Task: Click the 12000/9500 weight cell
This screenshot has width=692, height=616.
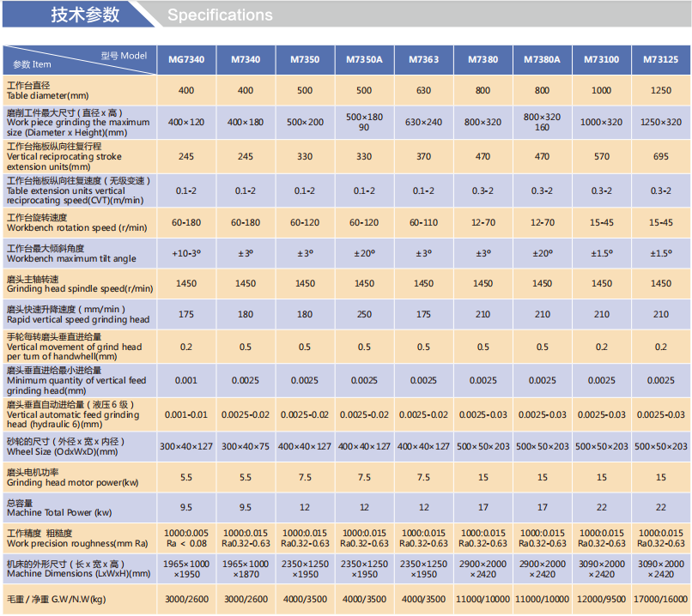Action: point(601,599)
